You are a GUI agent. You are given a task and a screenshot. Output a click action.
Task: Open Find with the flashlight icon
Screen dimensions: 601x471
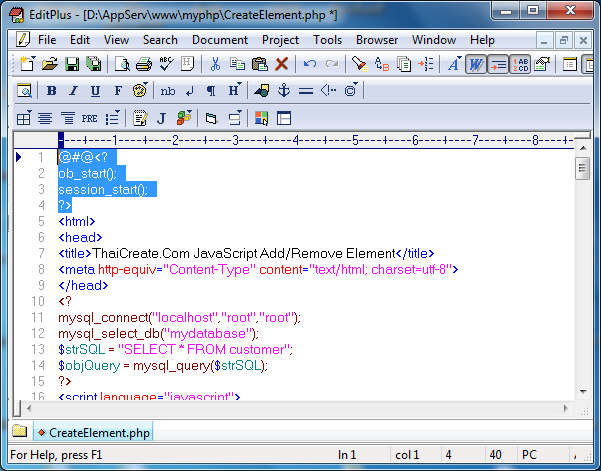click(x=359, y=64)
